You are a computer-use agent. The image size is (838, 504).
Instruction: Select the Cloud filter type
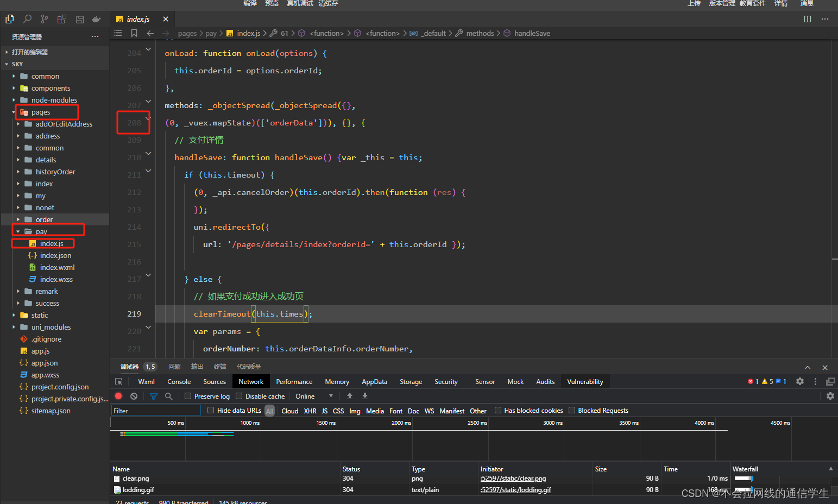pyautogui.click(x=290, y=411)
